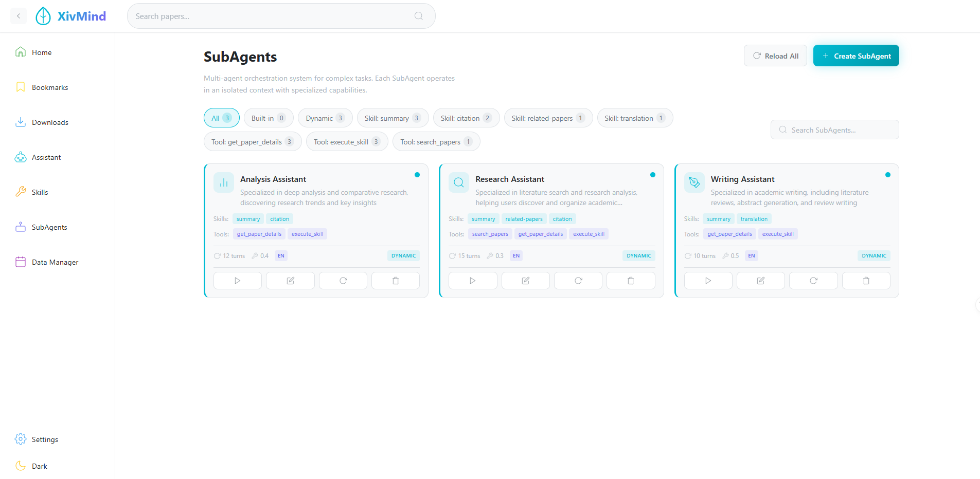Click Writing Assistant pen icon
This screenshot has height=479, width=980.
(694, 182)
